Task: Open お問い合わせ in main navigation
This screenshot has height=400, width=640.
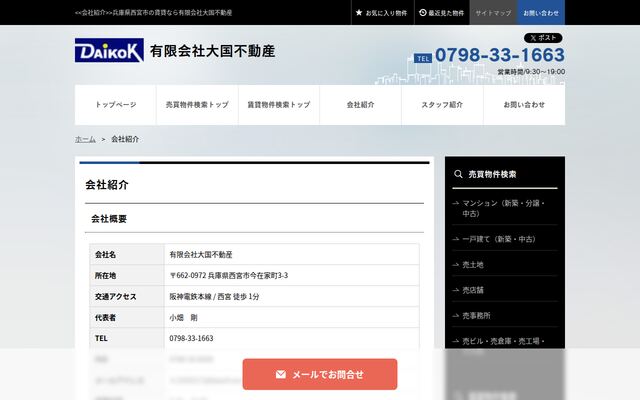Action: point(524,104)
